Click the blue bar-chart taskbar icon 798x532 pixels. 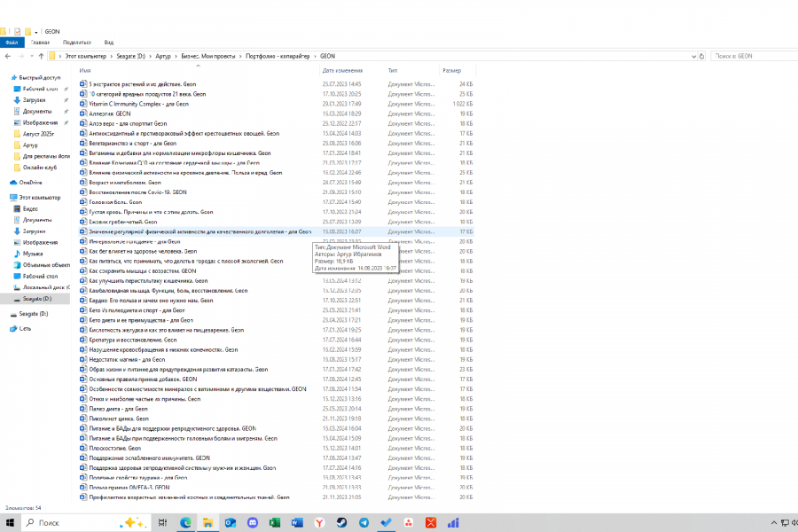[x=453, y=523]
